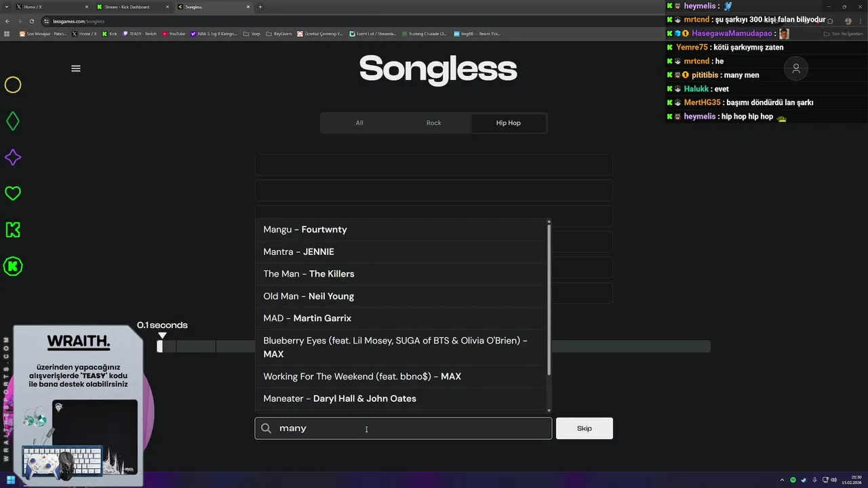Click the yellow circle overlay icon
This screenshot has height=488, width=868.
13,85
